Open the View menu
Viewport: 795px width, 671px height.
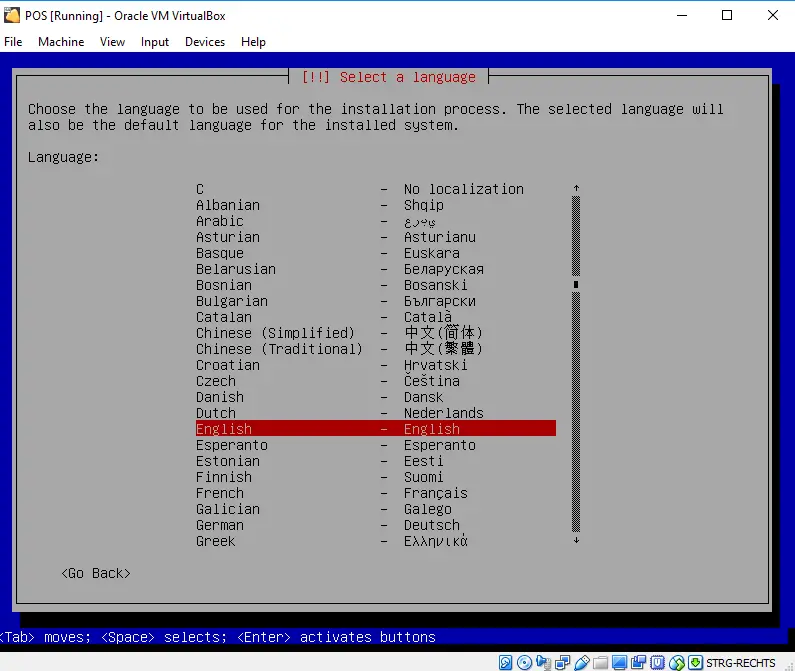[x=112, y=42]
